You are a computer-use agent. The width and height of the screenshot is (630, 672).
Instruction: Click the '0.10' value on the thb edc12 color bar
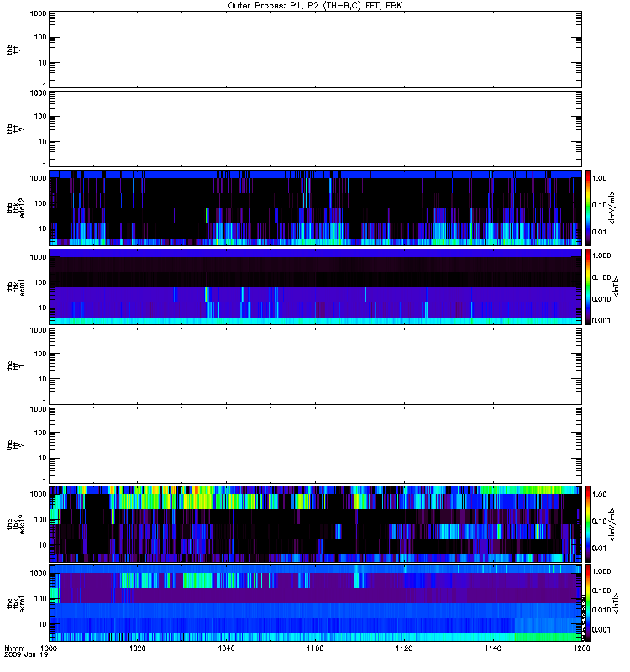[599, 205]
